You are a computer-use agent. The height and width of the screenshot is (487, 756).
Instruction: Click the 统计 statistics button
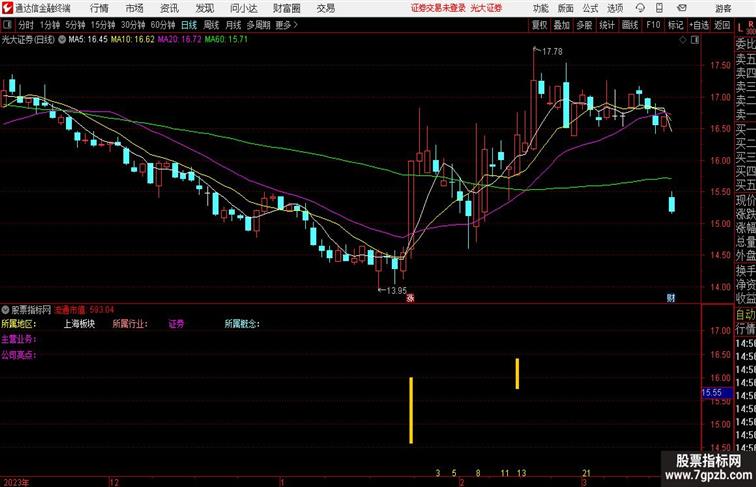[607, 25]
